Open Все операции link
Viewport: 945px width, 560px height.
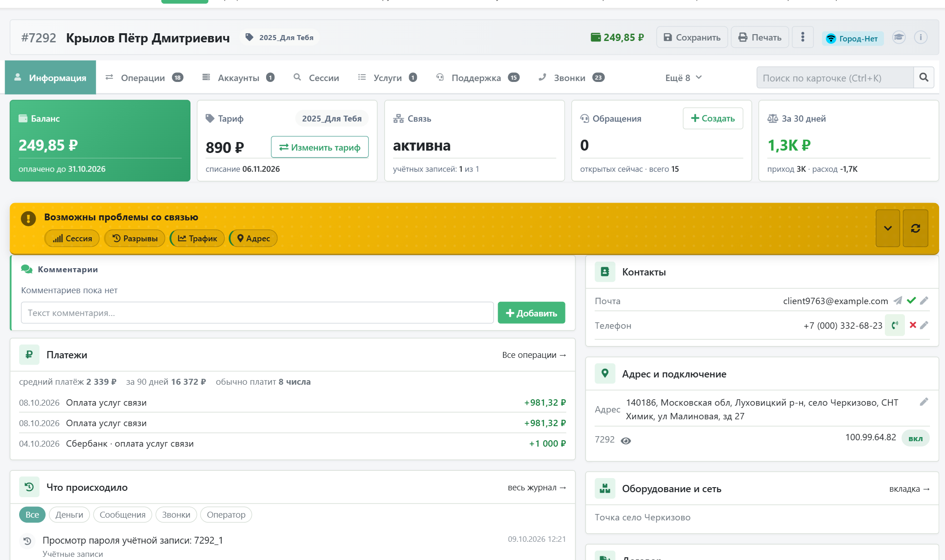[x=534, y=355]
